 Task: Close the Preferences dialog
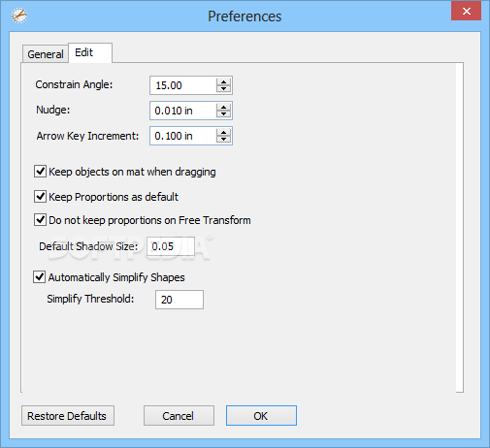[466, 11]
